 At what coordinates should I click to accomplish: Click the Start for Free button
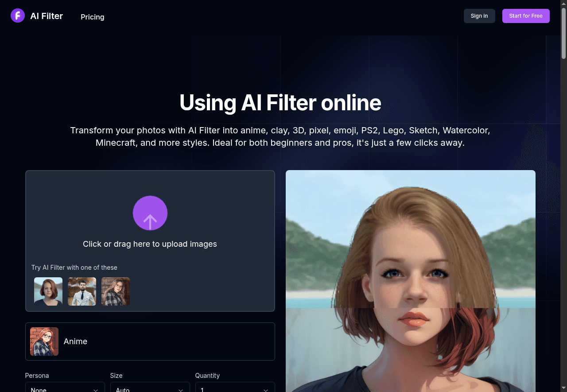tap(526, 16)
